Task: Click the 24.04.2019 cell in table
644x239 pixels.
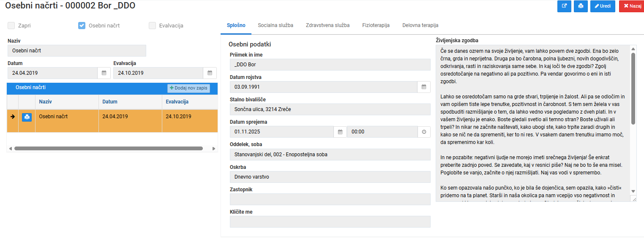Action: (130, 121)
